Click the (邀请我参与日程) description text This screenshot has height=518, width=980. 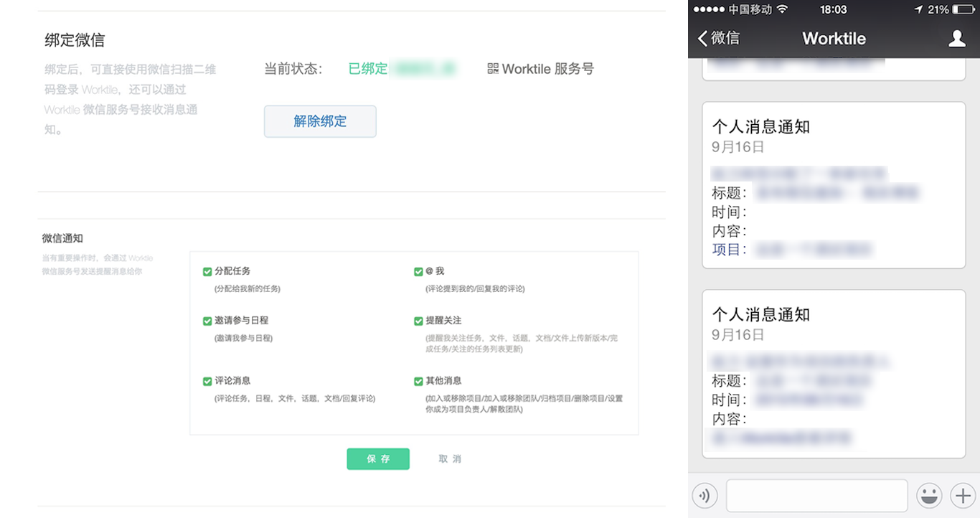243,338
